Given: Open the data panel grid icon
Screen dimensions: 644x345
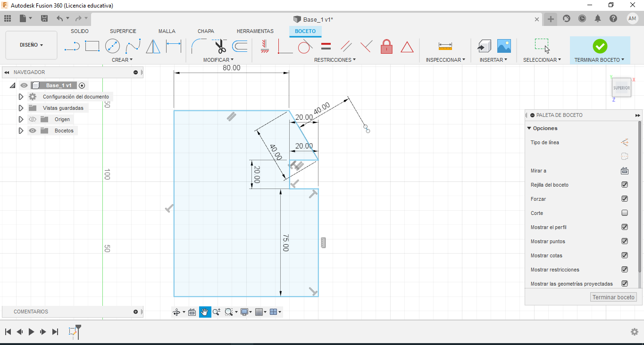Looking at the screenshot, I should tap(7, 18).
